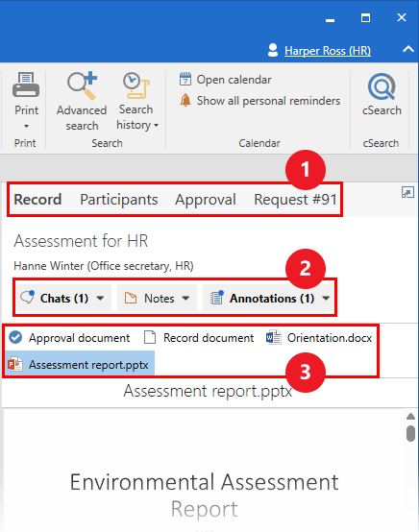419x532 pixels.
Task: Switch to the Participants tab
Action: 119,200
